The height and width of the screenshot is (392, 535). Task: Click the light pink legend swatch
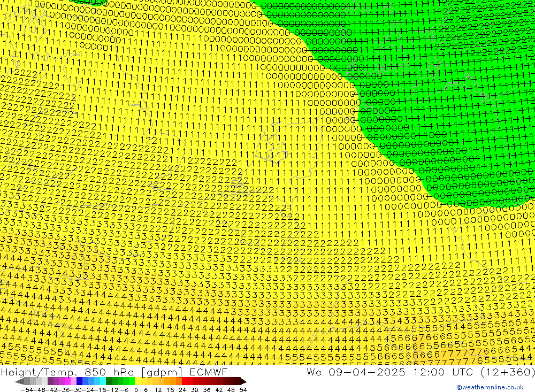pyautogui.click(x=73, y=381)
